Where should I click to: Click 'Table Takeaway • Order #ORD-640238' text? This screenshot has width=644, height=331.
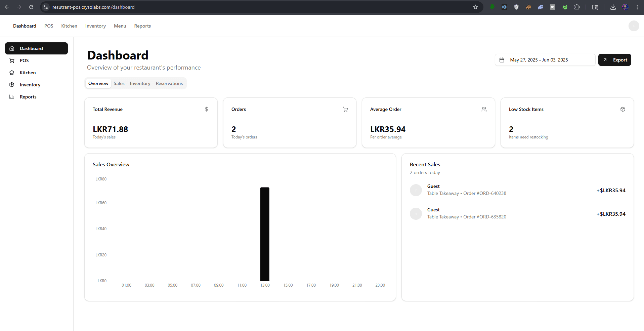click(x=467, y=193)
